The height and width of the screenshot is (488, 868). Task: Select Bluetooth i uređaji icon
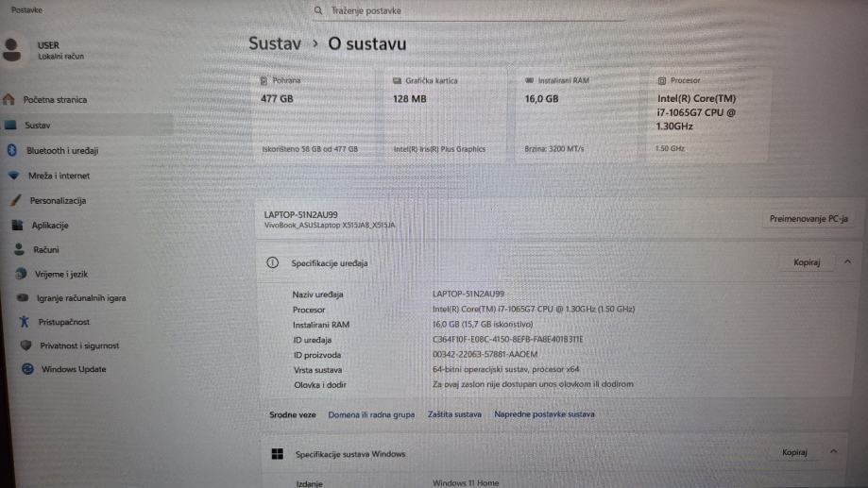pyautogui.click(x=11, y=150)
